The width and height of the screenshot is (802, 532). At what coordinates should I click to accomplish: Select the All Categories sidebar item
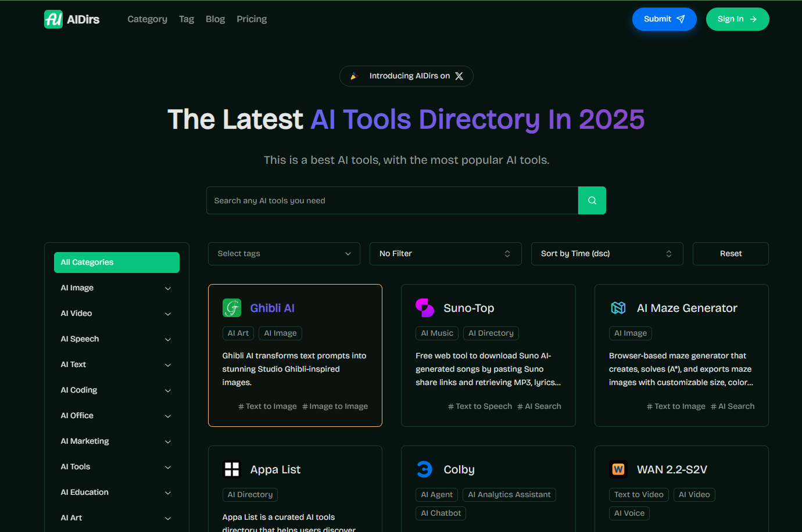(x=116, y=263)
